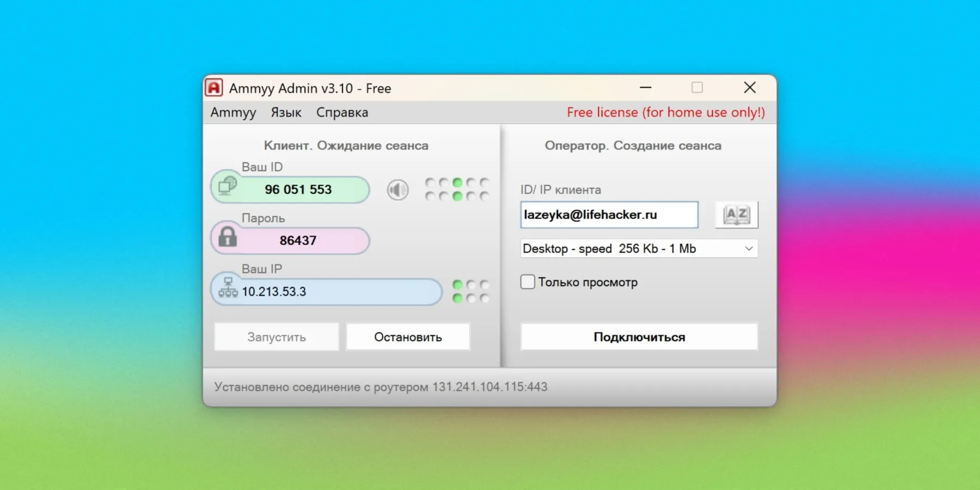Image resolution: width=980 pixels, height=490 pixels.
Task: Click the Запустить button
Action: (277, 337)
